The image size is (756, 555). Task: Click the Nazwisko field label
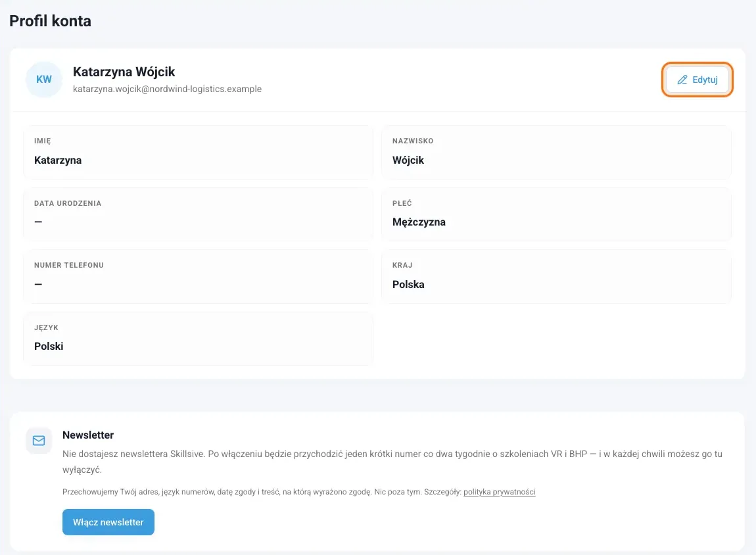(413, 141)
